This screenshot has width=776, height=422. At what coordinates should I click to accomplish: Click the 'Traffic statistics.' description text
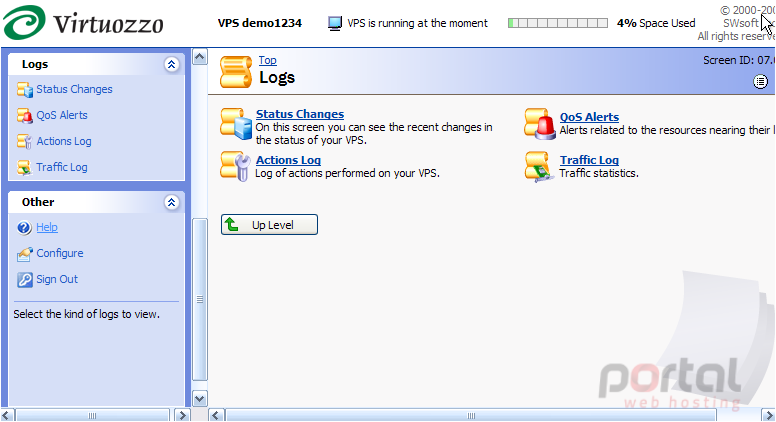(599, 174)
